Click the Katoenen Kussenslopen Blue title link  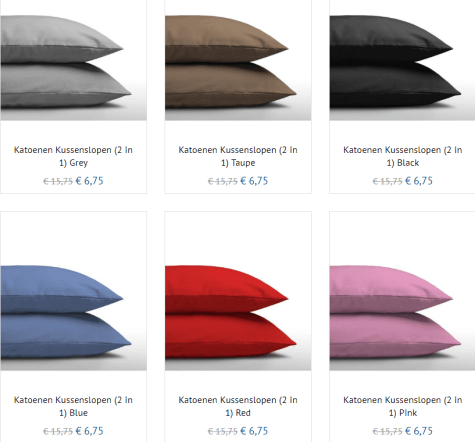pos(73,406)
